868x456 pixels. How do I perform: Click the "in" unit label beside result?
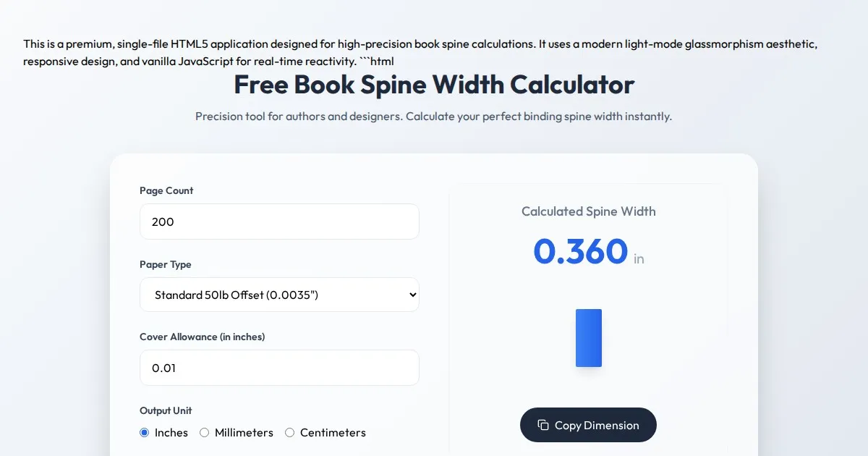639,259
